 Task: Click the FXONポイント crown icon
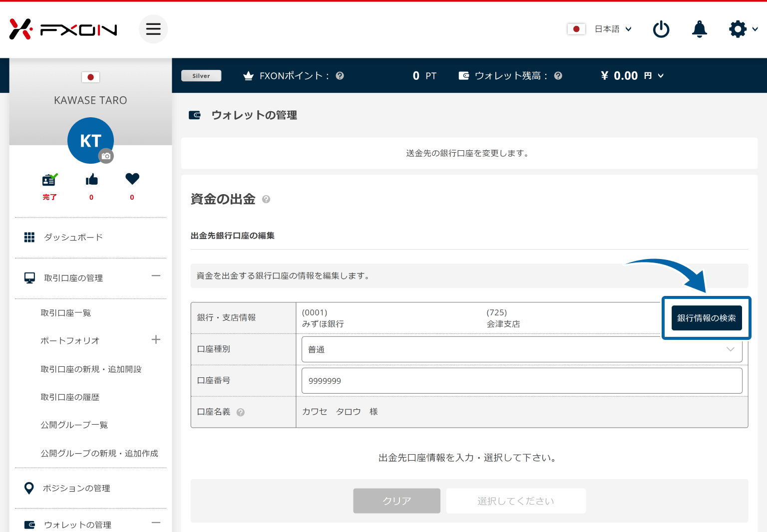(x=248, y=76)
